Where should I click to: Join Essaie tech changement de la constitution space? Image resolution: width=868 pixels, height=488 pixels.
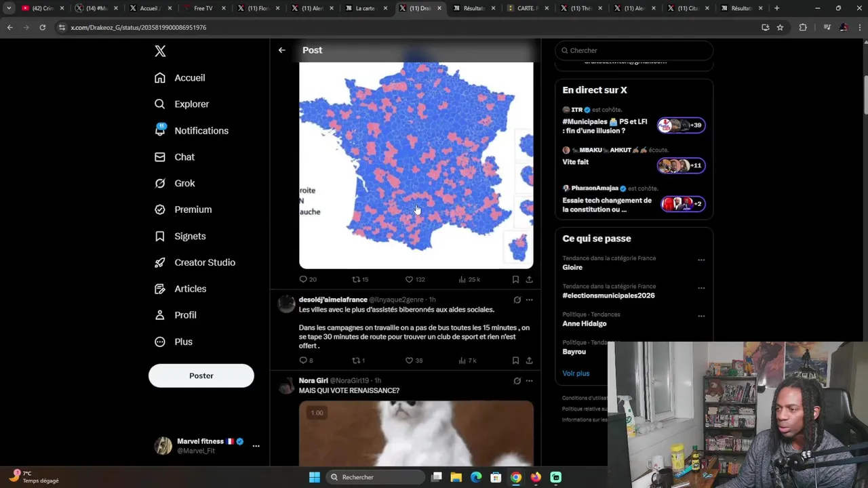point(684,204)
